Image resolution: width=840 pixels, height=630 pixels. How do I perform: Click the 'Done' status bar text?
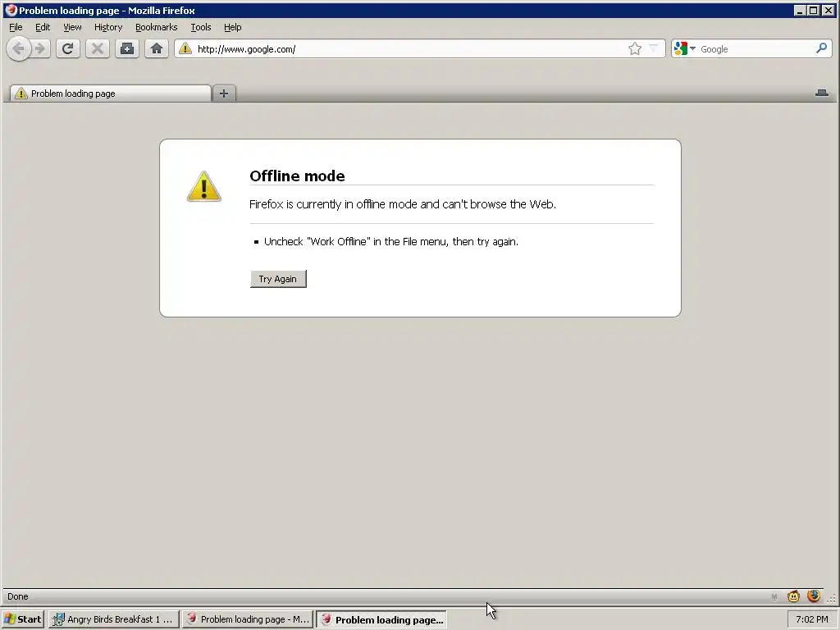point(18,596)
